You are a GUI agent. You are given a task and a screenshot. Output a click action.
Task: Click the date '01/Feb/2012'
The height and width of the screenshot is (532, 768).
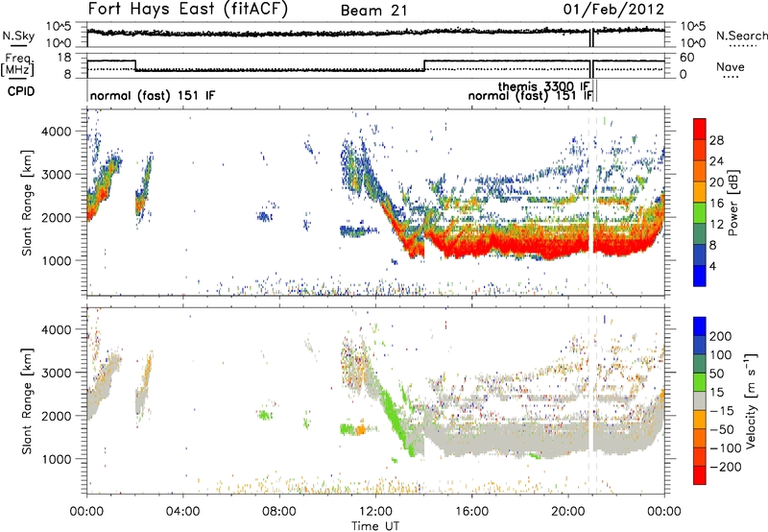pyautogui.click(x=613, y=10)
